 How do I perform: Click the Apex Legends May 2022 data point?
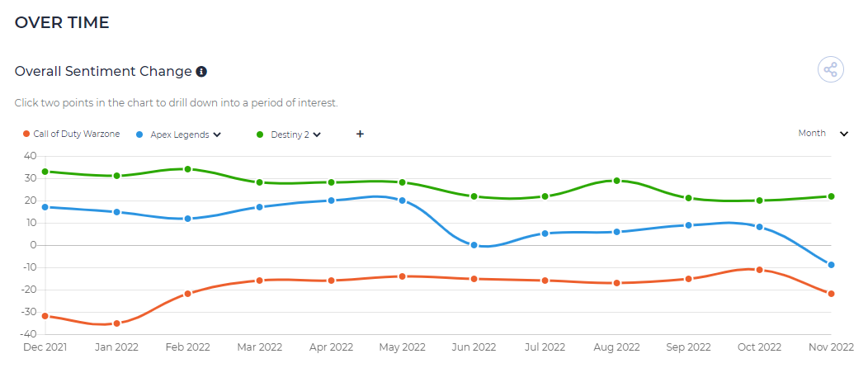(403, 201)
